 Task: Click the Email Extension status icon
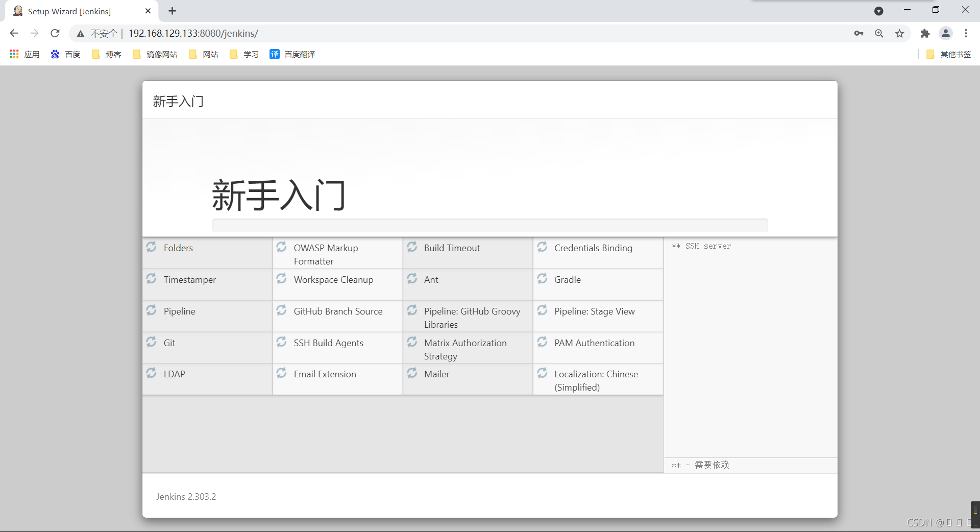[x=282, y=373]
